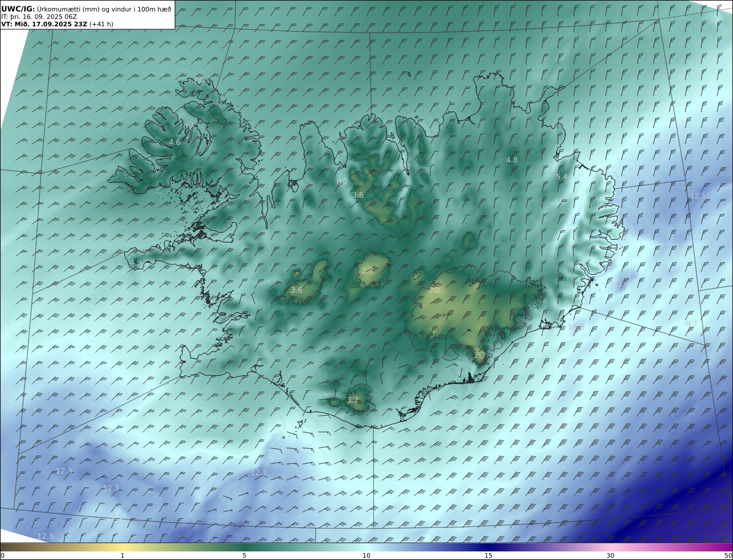Click the dark green color bar segment above 5

[x=245, y=547]
